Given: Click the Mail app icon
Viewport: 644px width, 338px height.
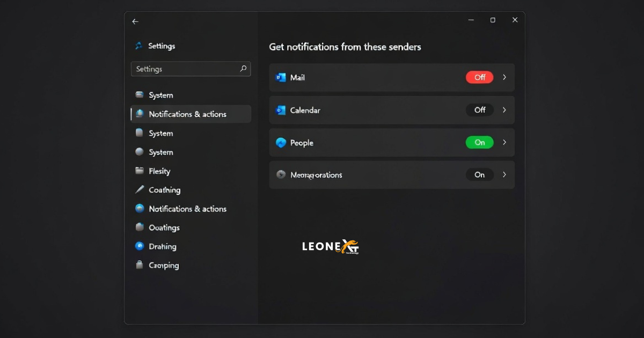Looking at the screenshot, I should 281,77.
